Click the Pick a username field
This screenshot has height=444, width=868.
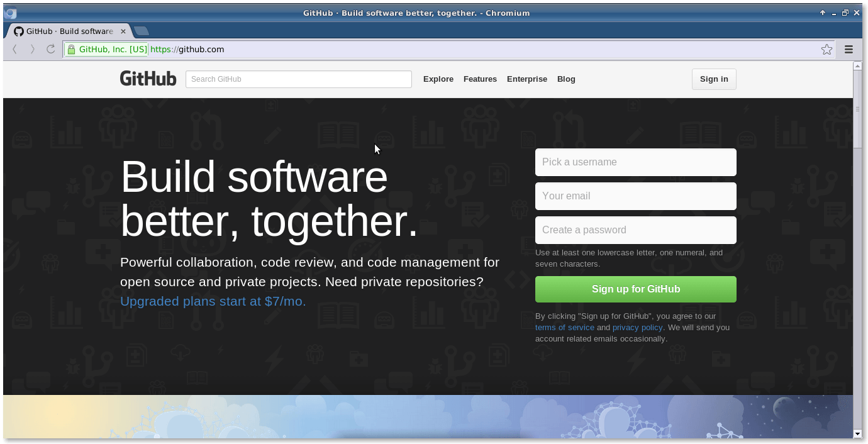click(x=635, y=162)
